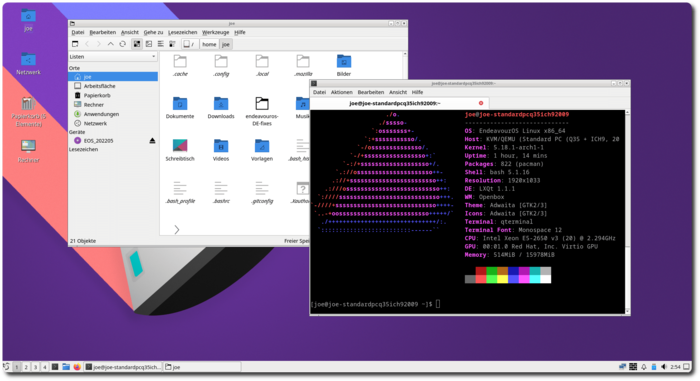700x381 pixels.
Task: Click the root path button
Action: click(x=189, y=44)
